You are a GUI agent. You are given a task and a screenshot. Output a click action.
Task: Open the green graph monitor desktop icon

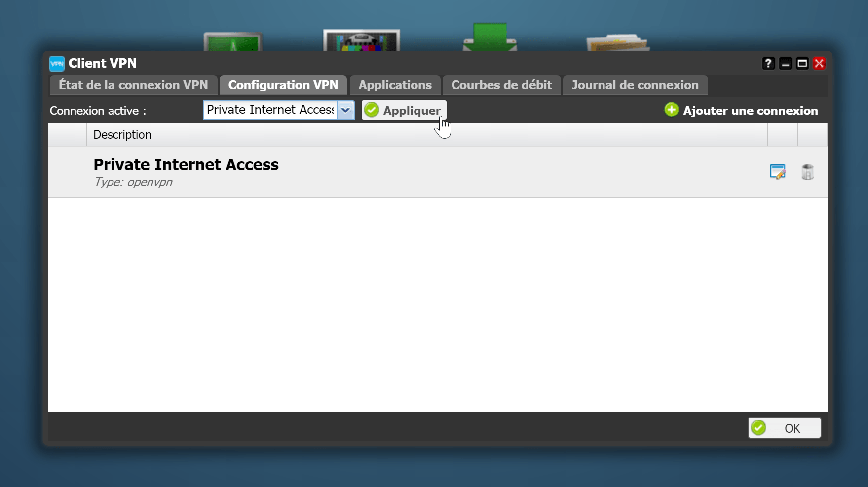click(233, 41)
